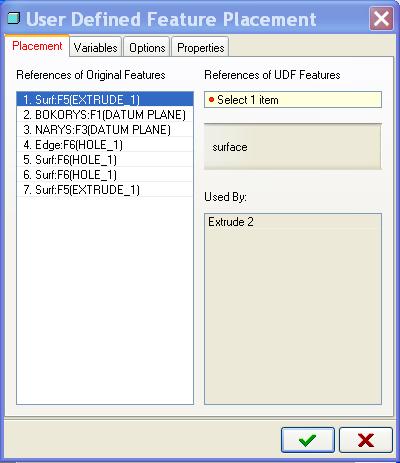400x463 pixels.
Task: Choose reference 2. BOKORYS:F1(DATUM PLANE)
Action: (x=105, y=114)
